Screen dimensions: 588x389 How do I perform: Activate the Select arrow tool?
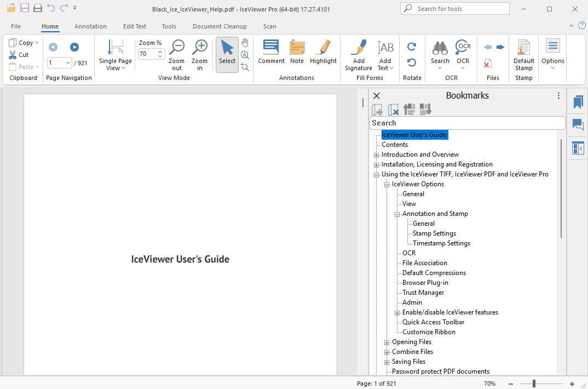click(227, 54)
